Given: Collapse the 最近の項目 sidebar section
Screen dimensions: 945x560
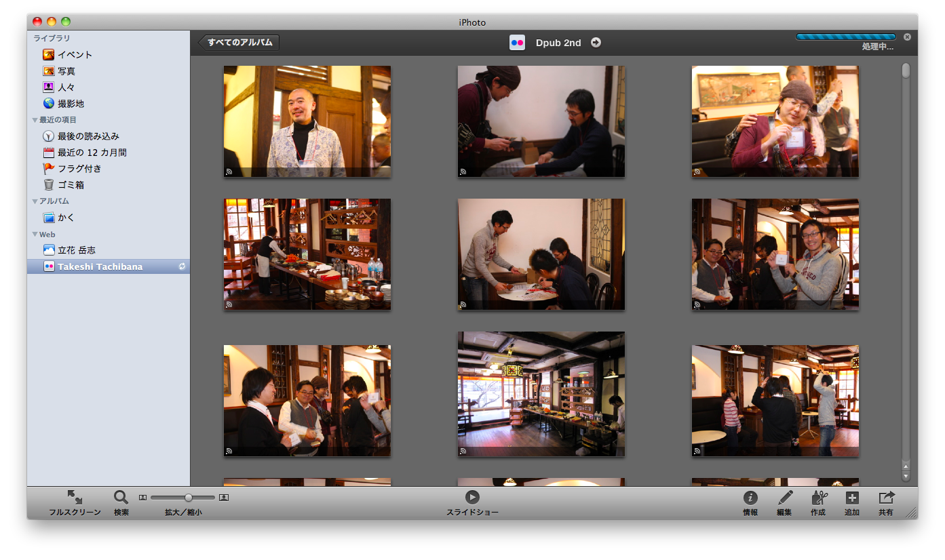Looking at the screenshot, I should [x=35, y=120].
